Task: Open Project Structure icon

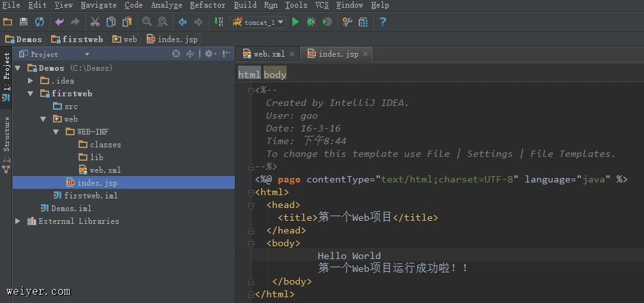Action: pos(363,22)
